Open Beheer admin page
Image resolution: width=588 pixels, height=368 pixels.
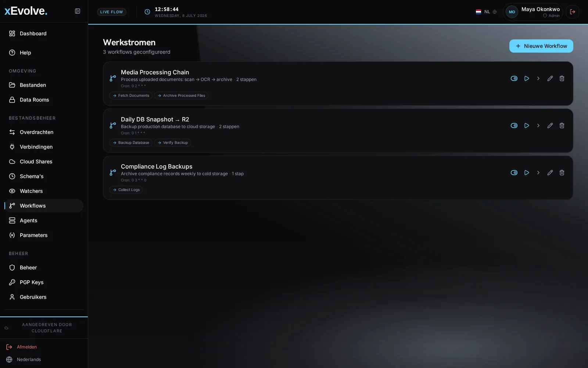coord(44,268)
